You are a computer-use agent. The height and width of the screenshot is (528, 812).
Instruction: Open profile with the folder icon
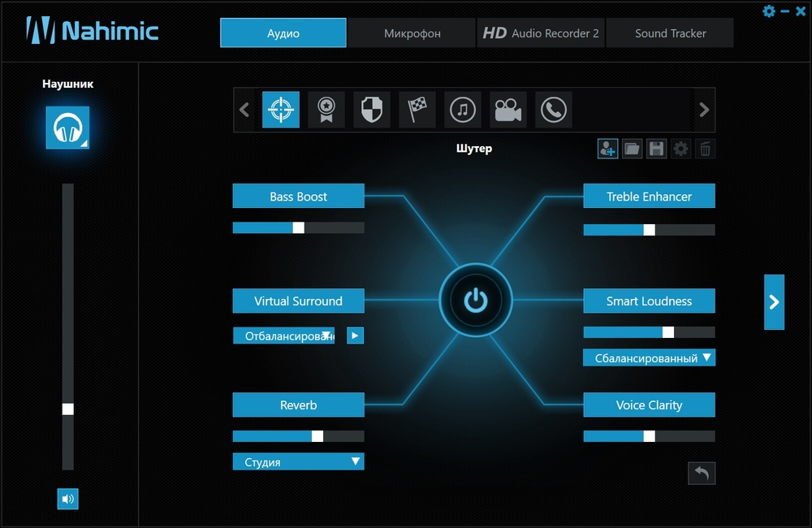(x=632, y=149)
